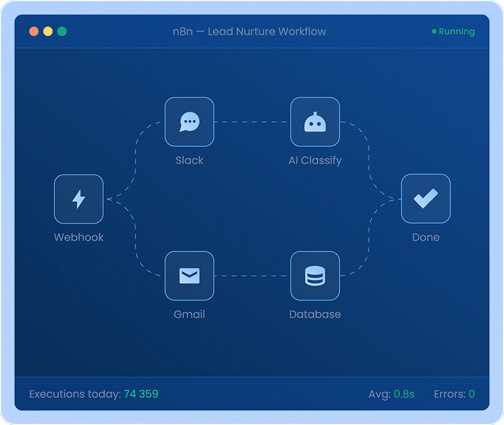Viewport: 504px width, 425px height.
Task: Open the Database cylinder node
Action: tap(315, 276)
